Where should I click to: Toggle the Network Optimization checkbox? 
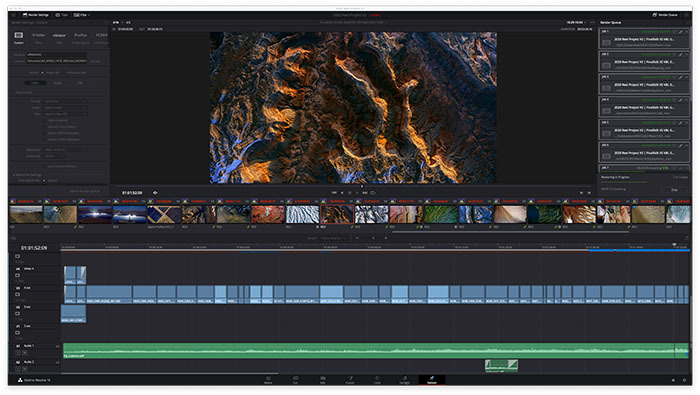pos(45,127)
